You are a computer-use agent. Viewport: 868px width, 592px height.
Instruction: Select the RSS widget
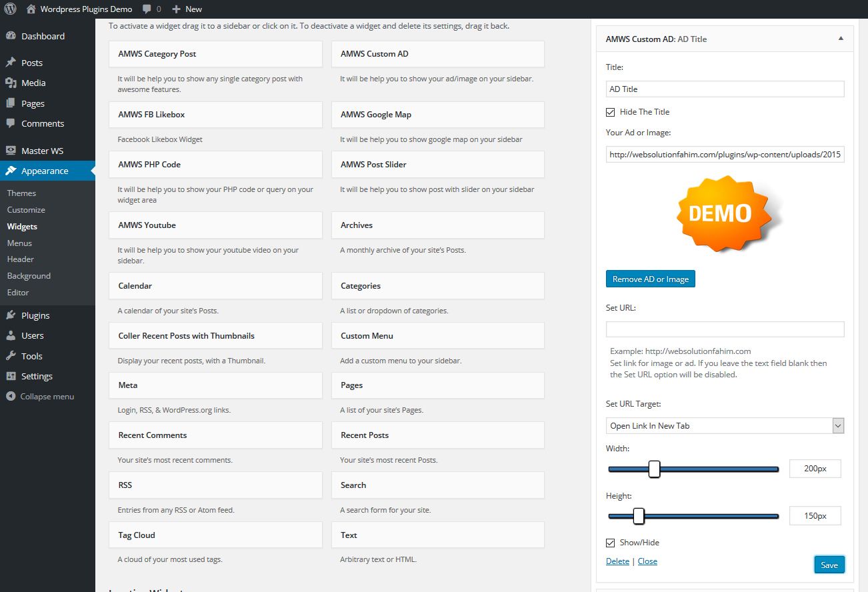pos(215,485)
